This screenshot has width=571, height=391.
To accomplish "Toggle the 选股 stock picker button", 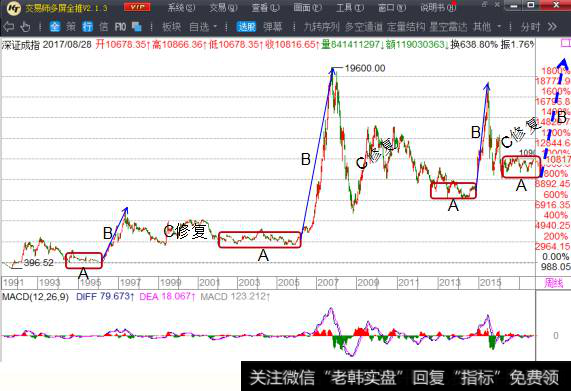I will pos(247,27).
